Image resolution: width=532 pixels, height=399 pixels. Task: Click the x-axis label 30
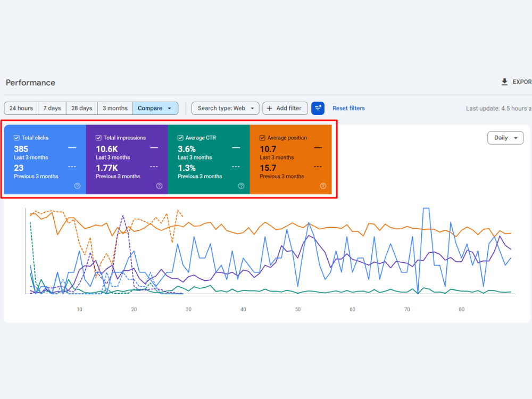tap(189, 310)
